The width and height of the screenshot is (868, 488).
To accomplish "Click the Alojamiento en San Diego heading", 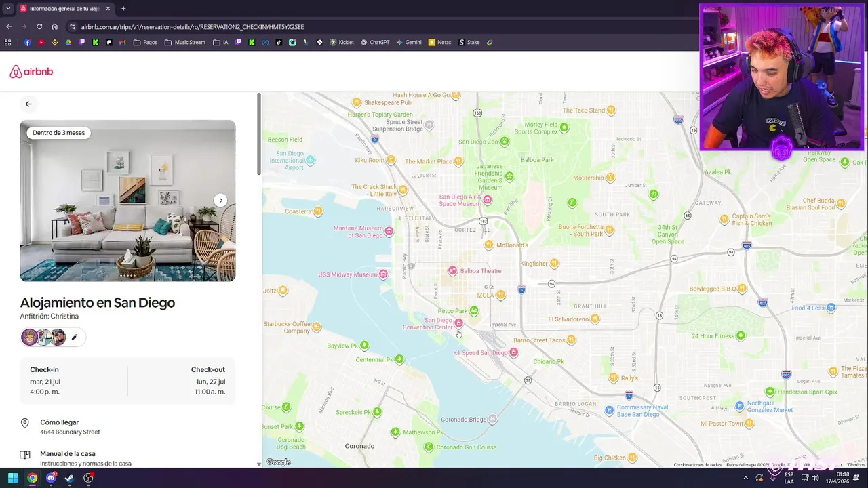I will pos(98,303).
